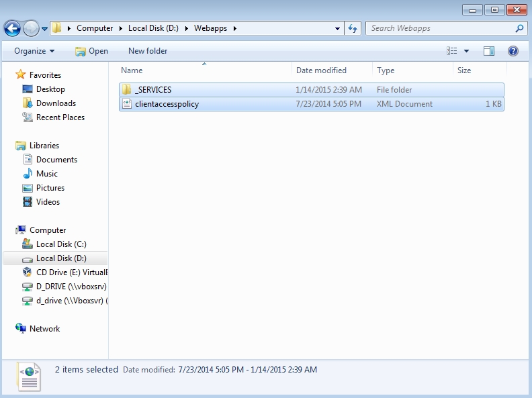Click date 1/14/2015 2:39 AM cell
The width and height of the screenshot is (532, 398).
pos(328,89)
